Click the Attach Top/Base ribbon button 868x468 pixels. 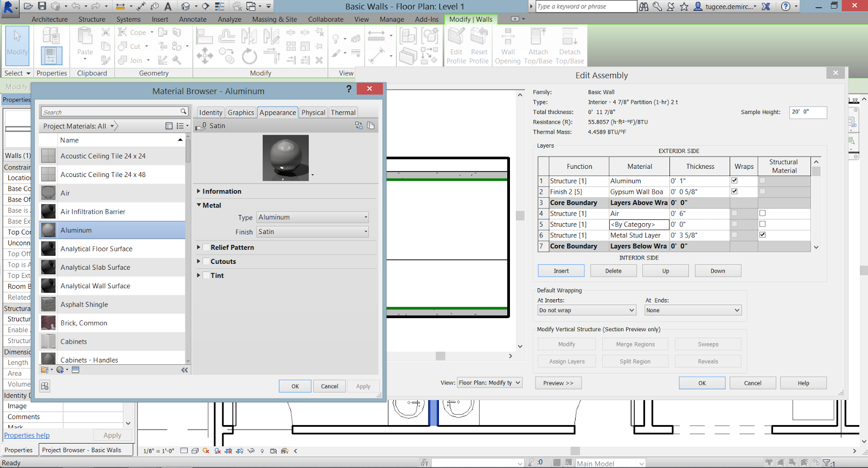538,46
